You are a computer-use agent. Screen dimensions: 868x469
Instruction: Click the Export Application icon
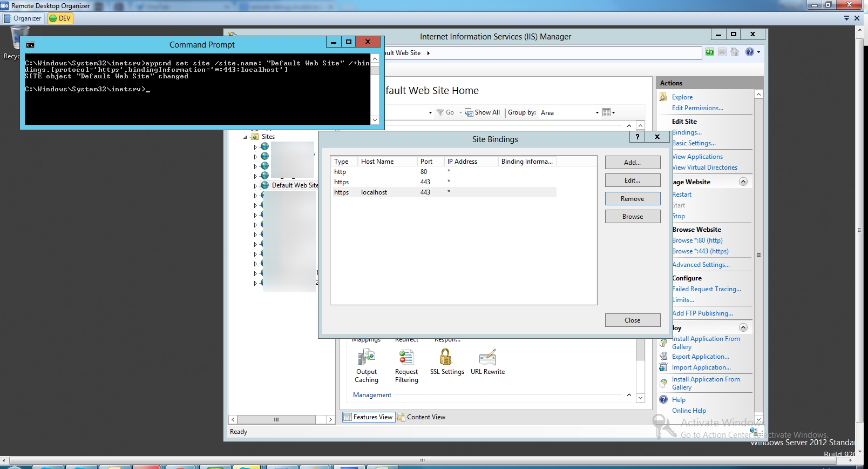point(663,357)
